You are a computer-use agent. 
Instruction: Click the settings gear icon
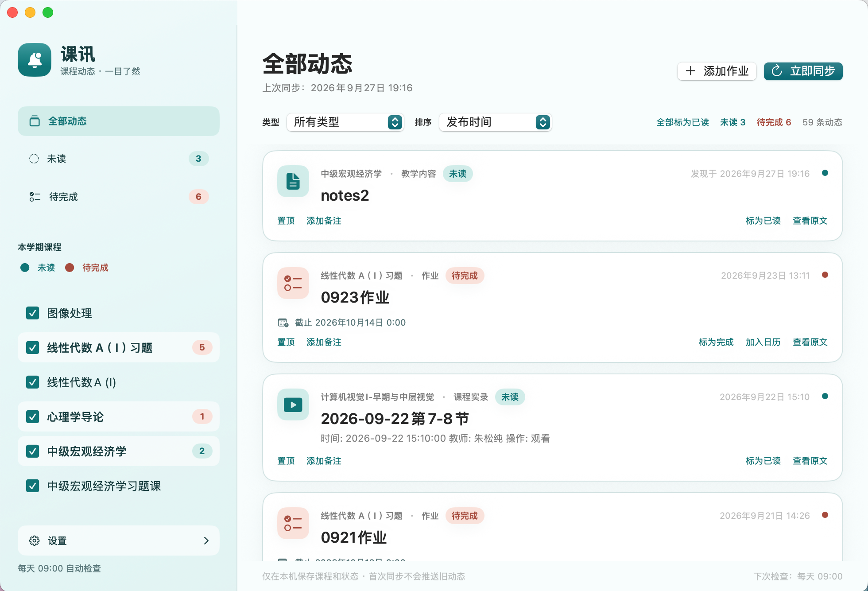tap(35, 540)
